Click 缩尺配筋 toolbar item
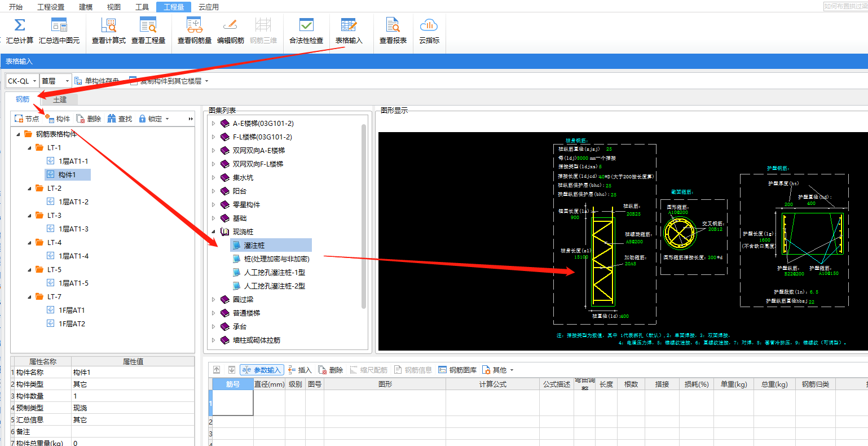 click(x=369, y=370)
